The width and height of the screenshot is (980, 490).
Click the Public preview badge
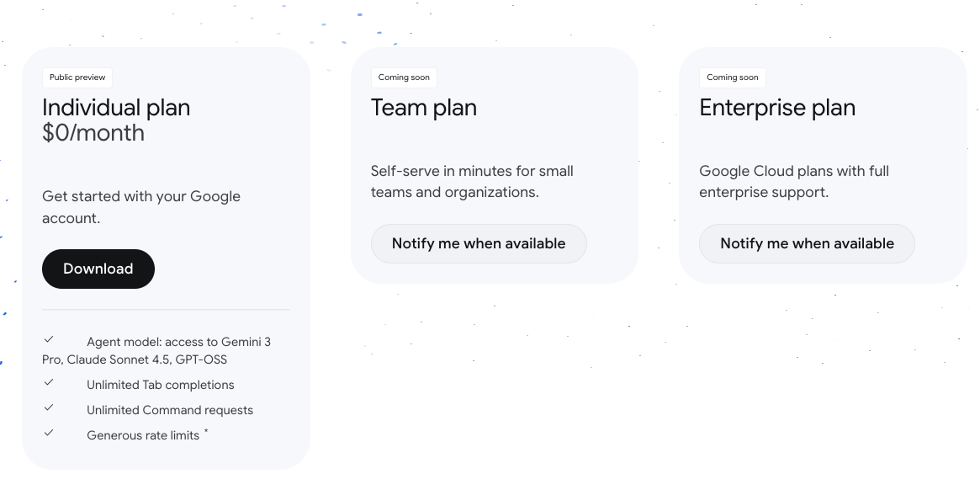[x=77, y=77]
